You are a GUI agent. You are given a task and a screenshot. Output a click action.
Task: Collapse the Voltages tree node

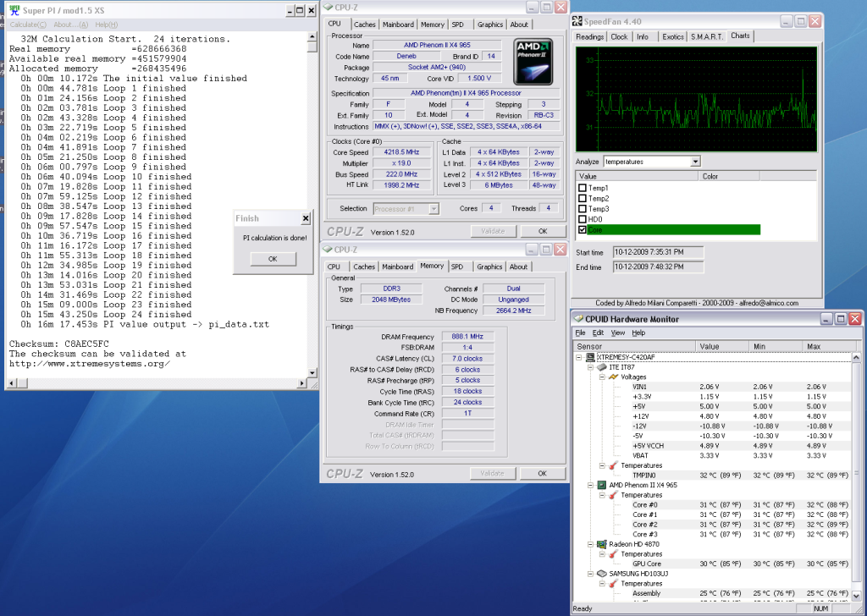click(x=602, y=377)
